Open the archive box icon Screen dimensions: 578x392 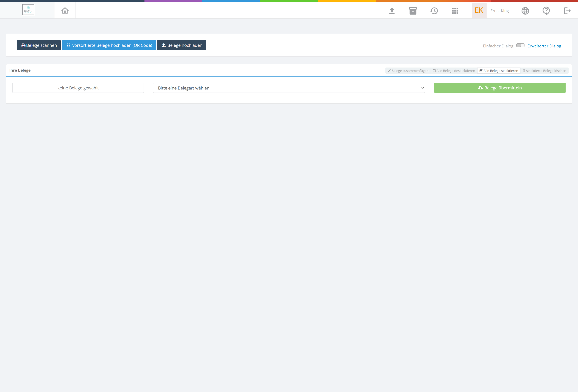(413, 11)
